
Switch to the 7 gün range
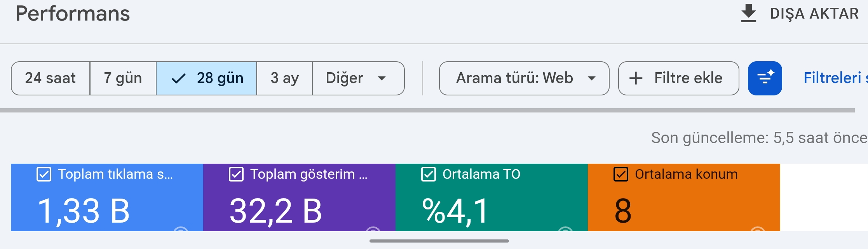click(x=123, y=78)
